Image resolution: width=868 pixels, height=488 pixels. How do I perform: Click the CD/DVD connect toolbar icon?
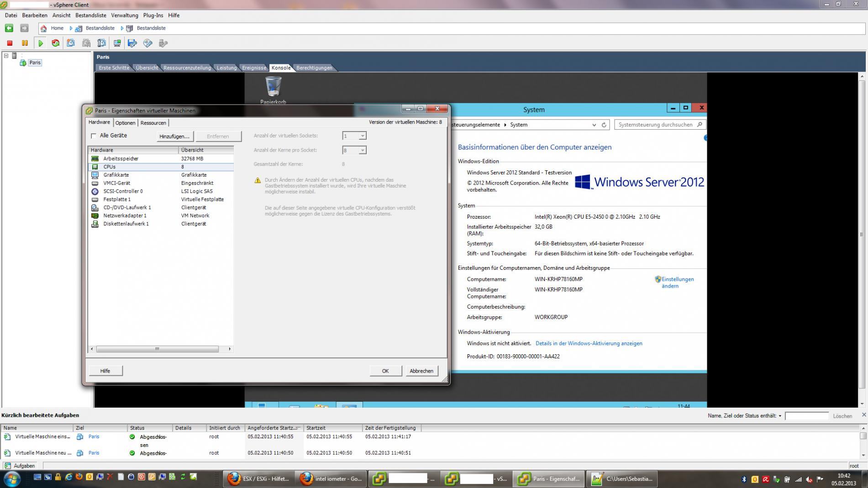point(148,43)
